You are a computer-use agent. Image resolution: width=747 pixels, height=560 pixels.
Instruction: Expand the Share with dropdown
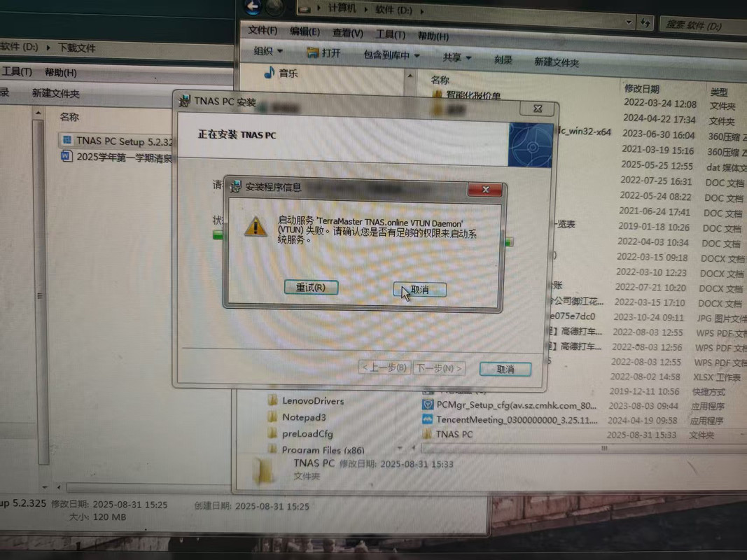point(456,57)
